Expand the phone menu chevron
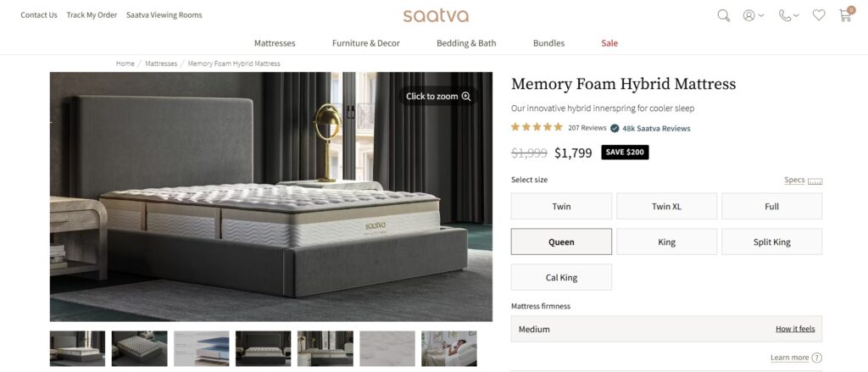This screenshot has width=868, height=372. 796,15
